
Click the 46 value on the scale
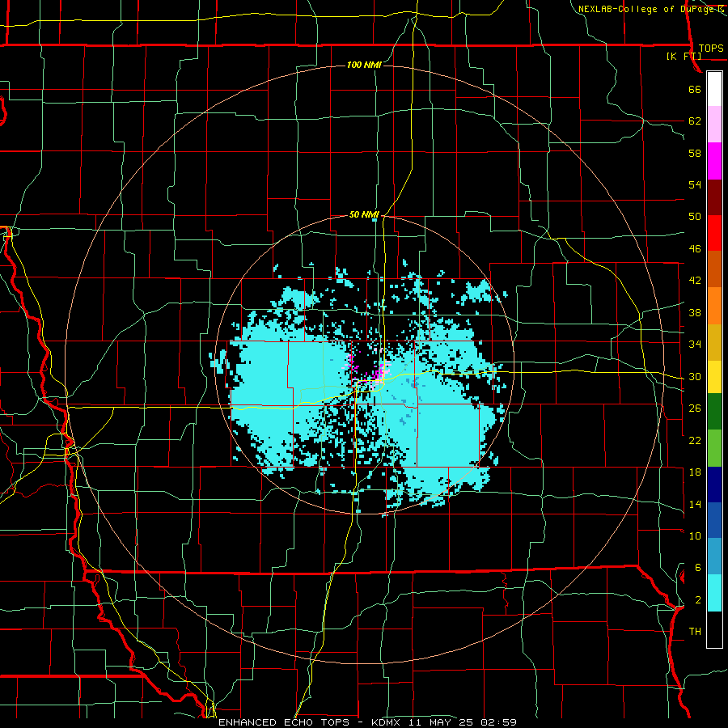click(695, 248)
